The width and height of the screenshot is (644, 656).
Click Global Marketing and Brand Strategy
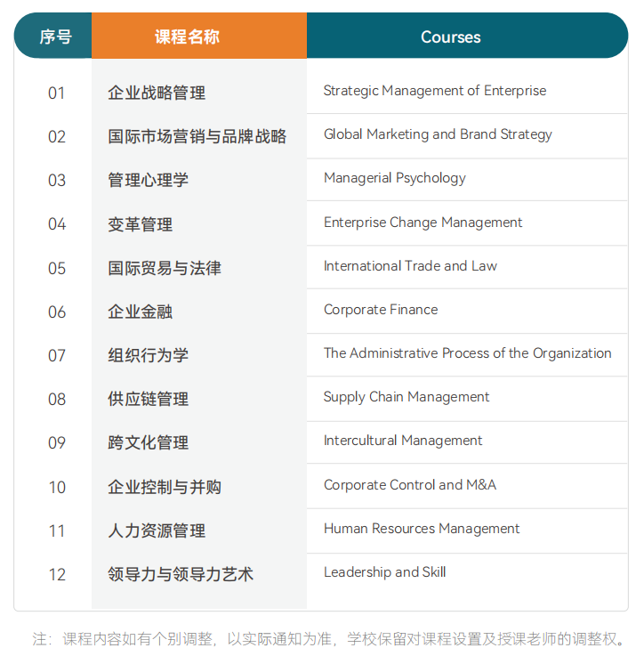pyautogui.click(x=438, y=134)
